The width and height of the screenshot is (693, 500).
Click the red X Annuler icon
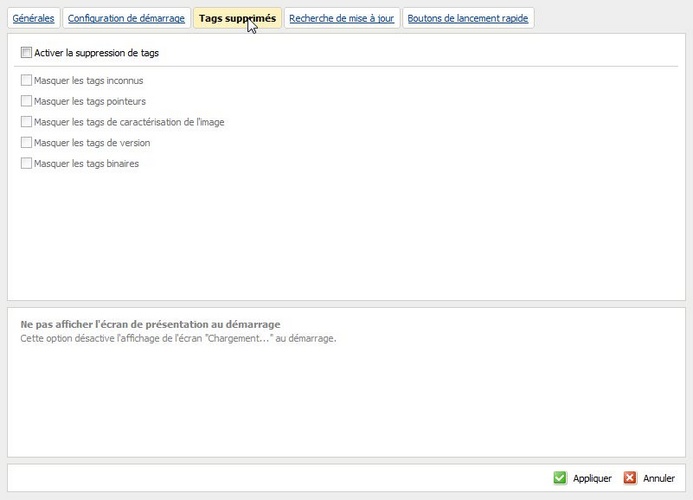630,478
